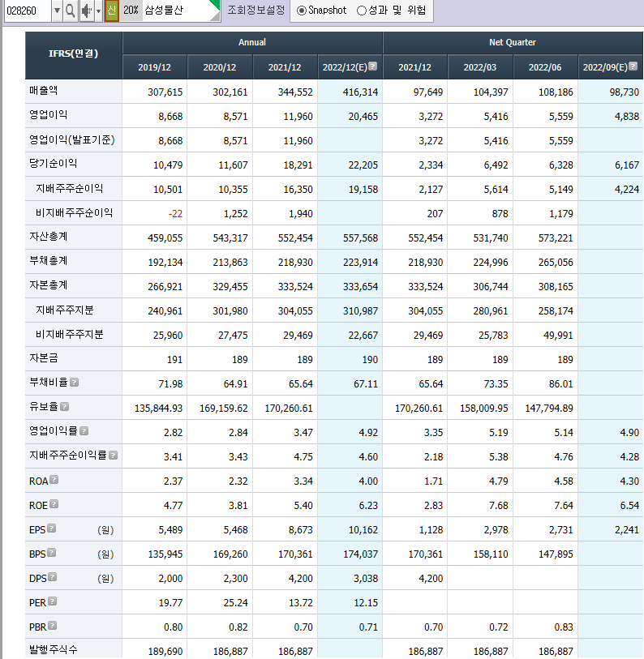Click the speaker sound icon

click(86, 11)
